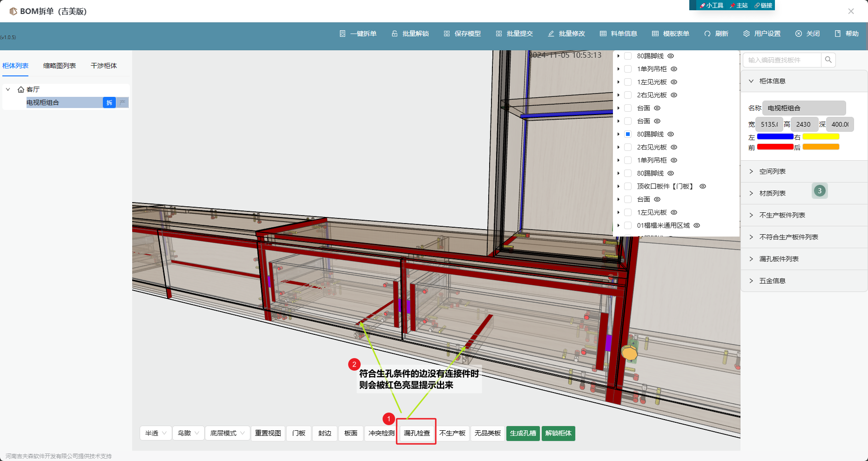Screen dimensions: 868x461
Task: Click the 输入编码查找板件 search field
Action: click(782, 60)
